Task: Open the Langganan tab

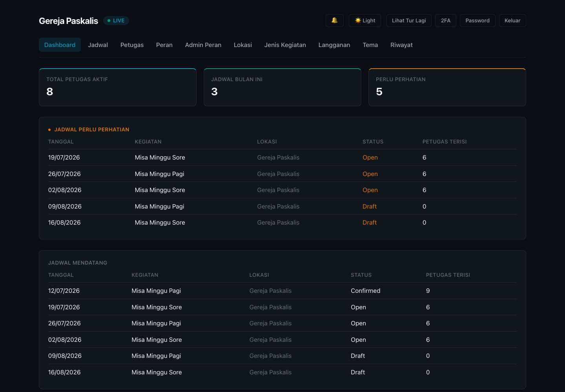Action: [334, 45]
